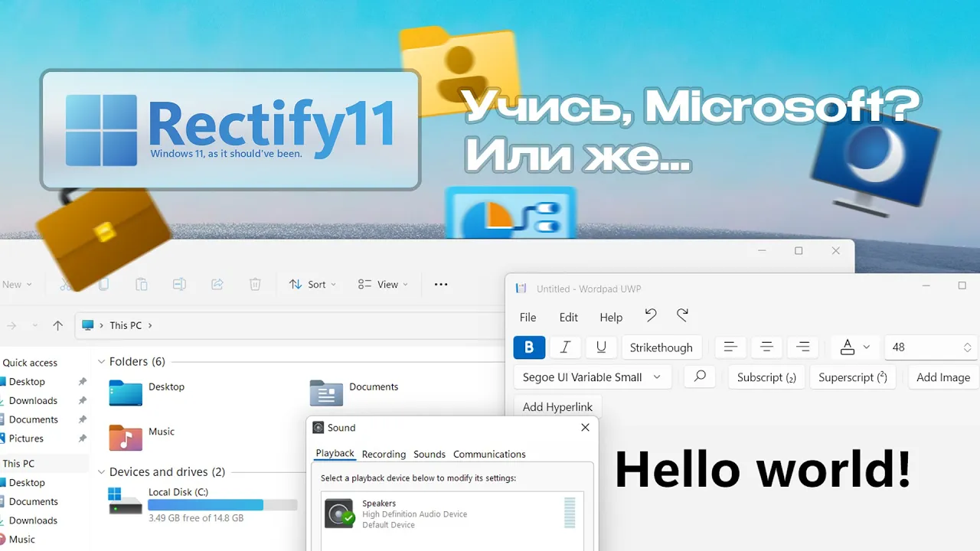
Task: Open the Music folder icon under Folders
Action: coord(126,438)
